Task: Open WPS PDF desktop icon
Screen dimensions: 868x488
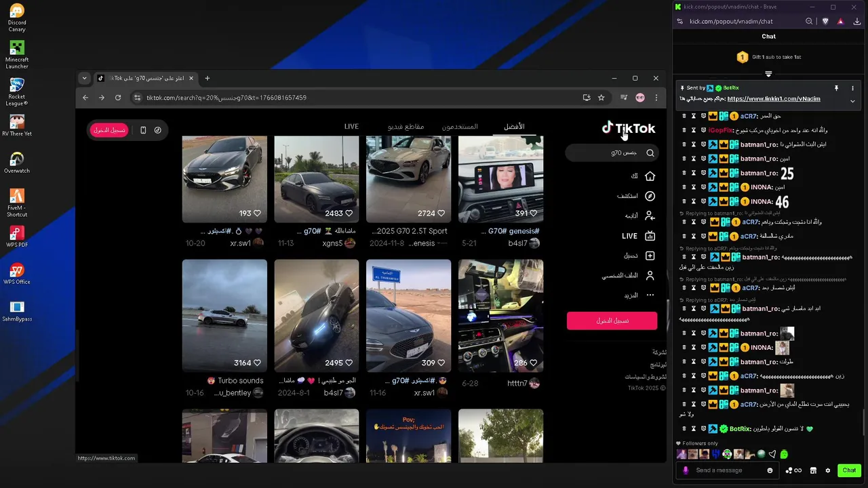Action: 17,237
